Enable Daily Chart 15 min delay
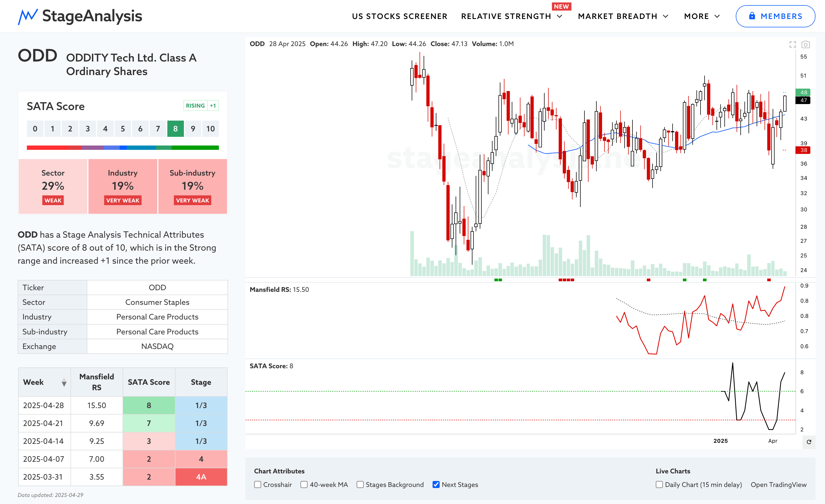The width and height of the screenshot is (825, 504). click(x=659, y=484)
